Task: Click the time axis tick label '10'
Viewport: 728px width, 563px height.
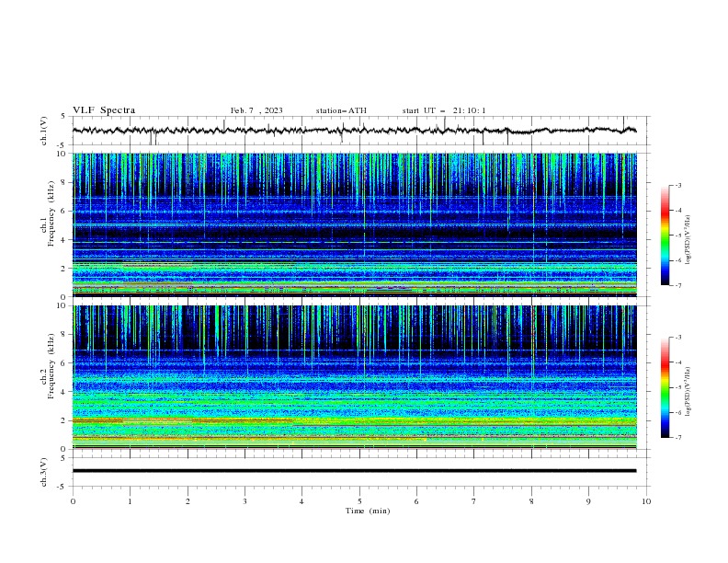Action: point(646,501)
